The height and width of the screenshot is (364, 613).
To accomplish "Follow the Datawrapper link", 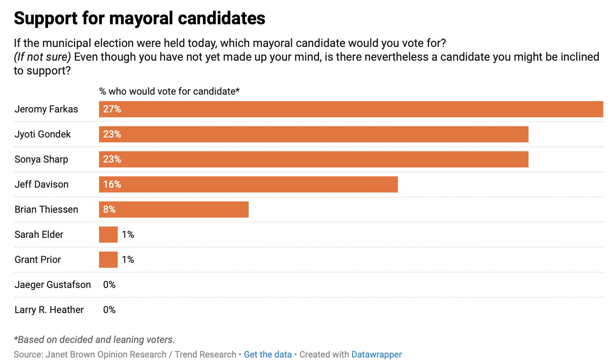I will coord(376,355).
